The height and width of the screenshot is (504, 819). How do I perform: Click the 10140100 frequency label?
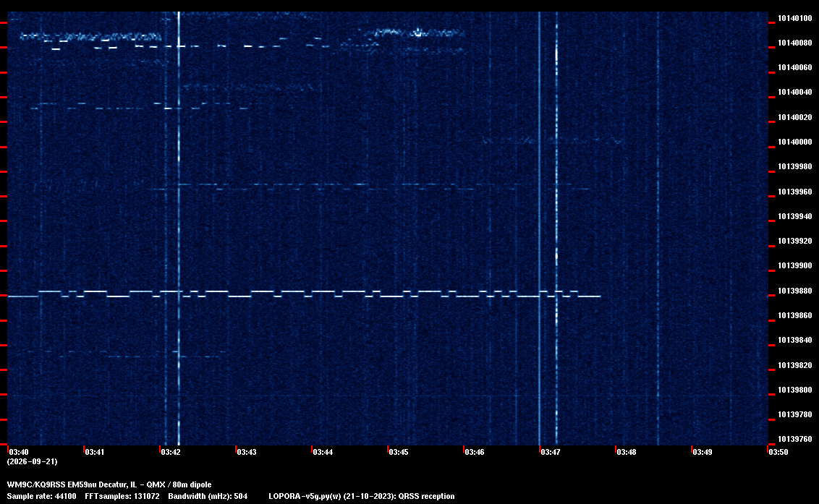pos(795,18)
